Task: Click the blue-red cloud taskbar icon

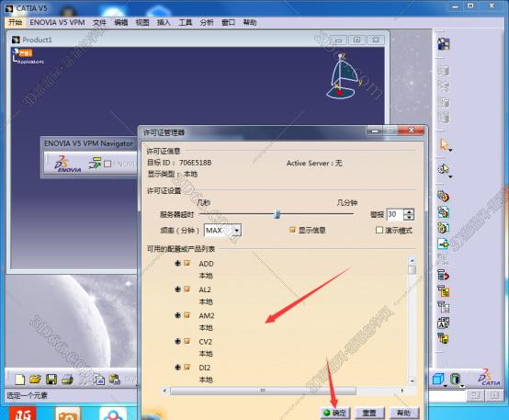Action: (113, 414)
